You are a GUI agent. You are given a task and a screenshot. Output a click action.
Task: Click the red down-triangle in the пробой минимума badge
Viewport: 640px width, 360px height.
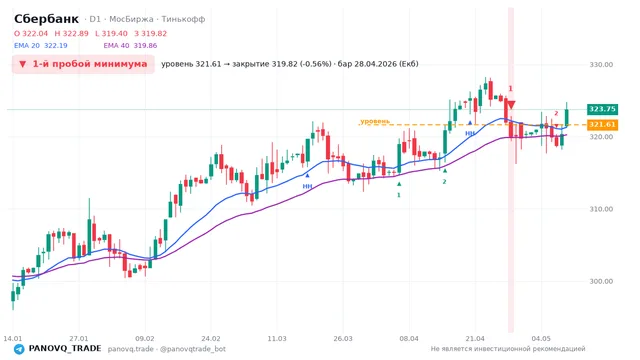coord(23,64)
